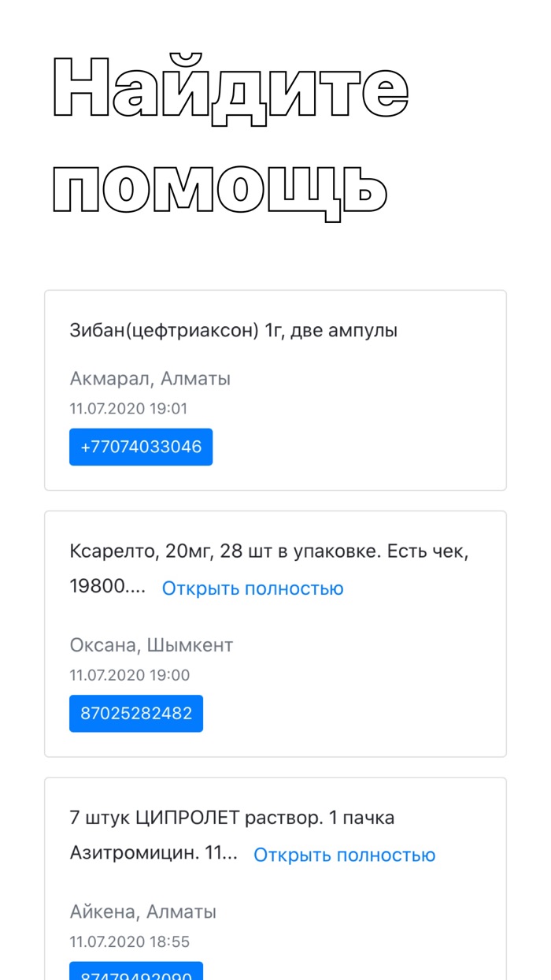Open the full ЦИПРОЛЕТ listing text
Viewport: 551px width, 980px height.
point(344,855)
